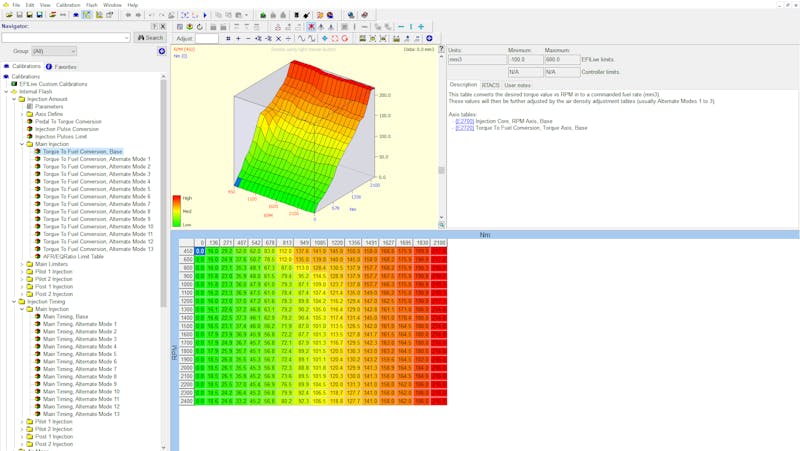This screenshot has height=451, width=800.
Task: Open the Calibration menu
Action: click(x=68, y=5)
